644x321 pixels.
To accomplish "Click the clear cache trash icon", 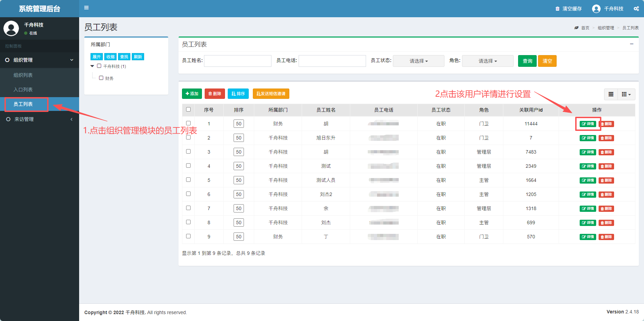I will pos(557,9).
